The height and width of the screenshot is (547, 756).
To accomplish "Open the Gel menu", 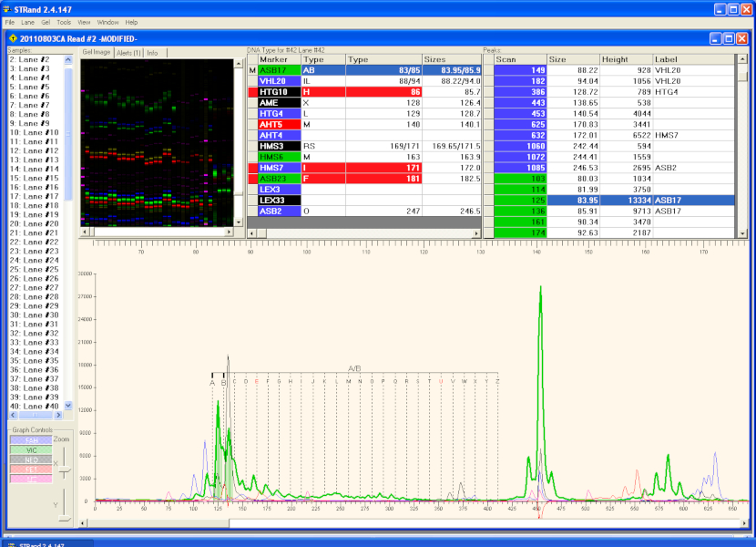I will click(46, 22).
